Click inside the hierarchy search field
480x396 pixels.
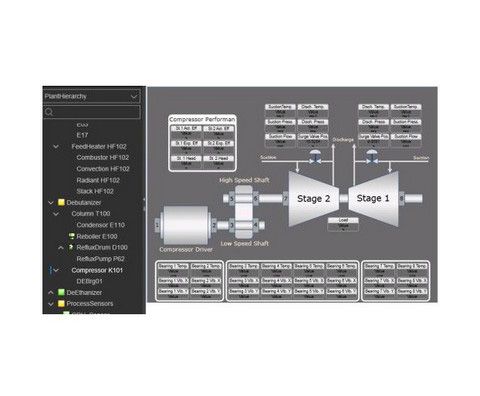click(92, 112)
